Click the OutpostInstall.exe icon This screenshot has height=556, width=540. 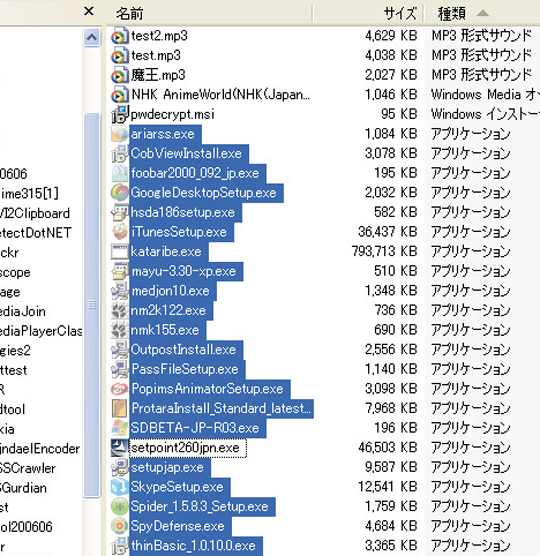(x=119, y=350)
